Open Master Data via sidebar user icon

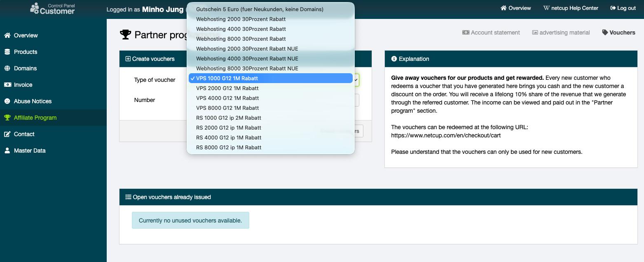(7, 151)
